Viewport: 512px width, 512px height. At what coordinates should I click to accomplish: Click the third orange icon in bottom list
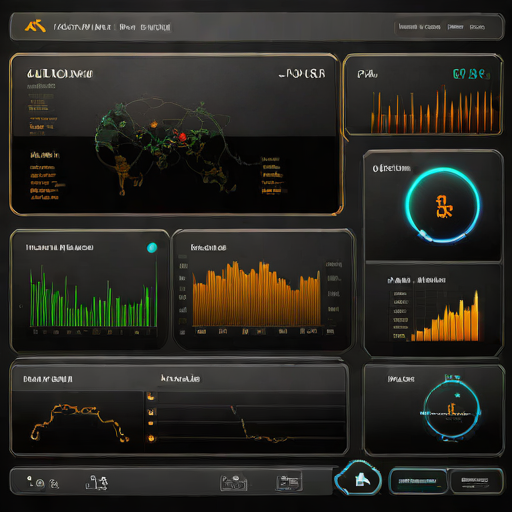coord(151,423)
